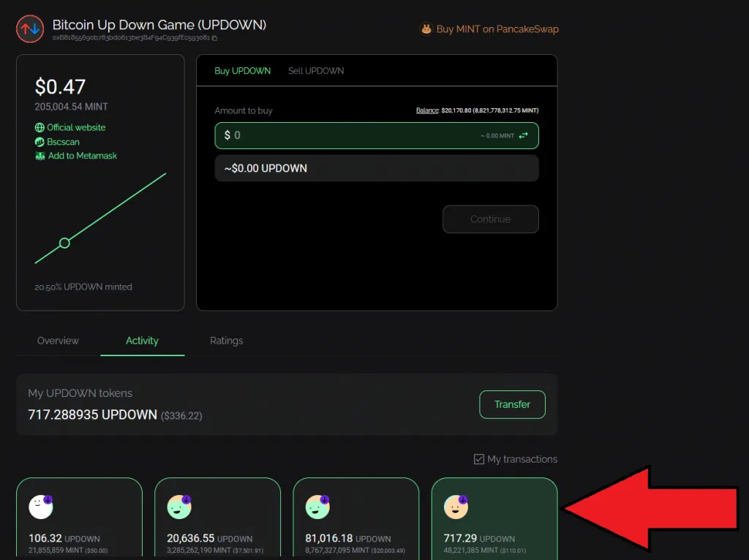Click the Bscscan logo icon
The height and width of the screenshot is (560, 749).
[x=39, y=142]
